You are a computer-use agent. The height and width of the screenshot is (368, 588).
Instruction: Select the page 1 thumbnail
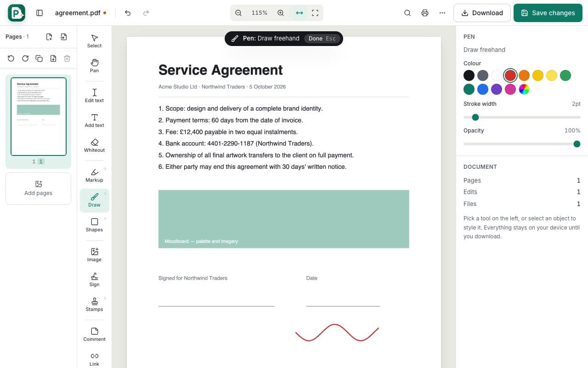tap(39, 116)
